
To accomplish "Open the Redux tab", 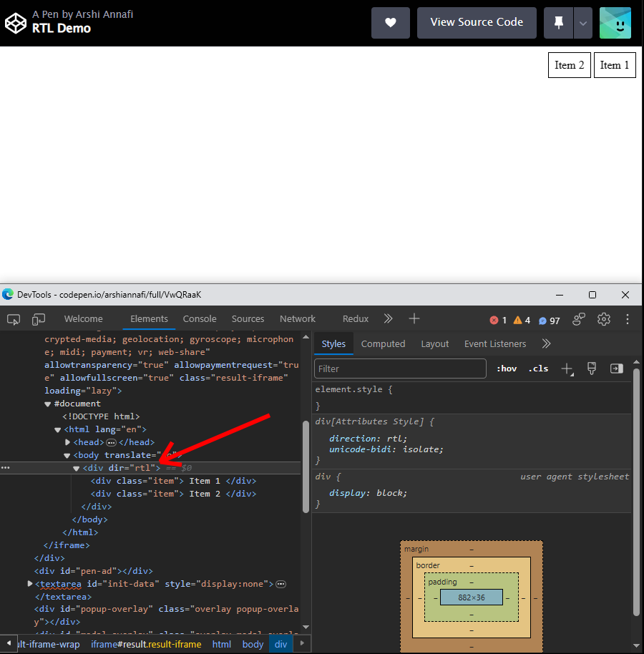I will pos(356,319).
